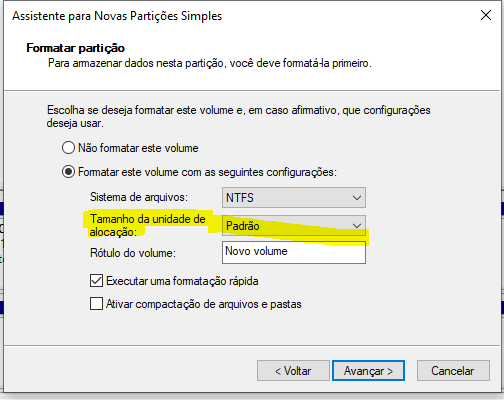Click the NTFS dropdown chevron arrow
The width and height of the screenshot is (504, 400).
(357, 198)
